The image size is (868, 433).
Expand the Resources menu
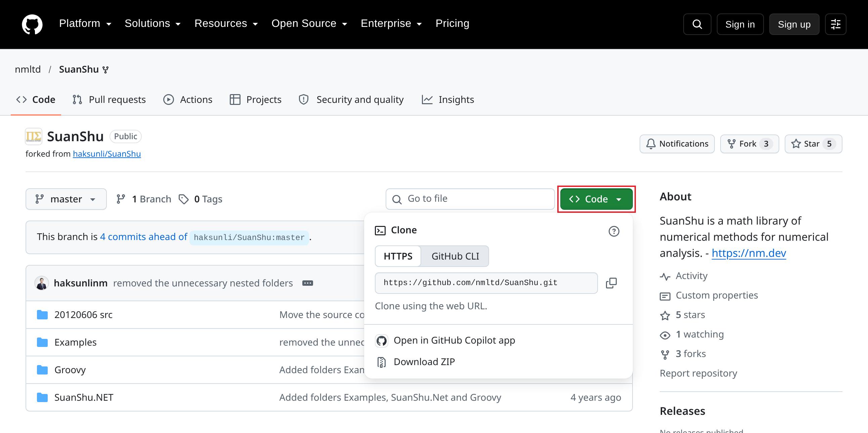(226, 24)
